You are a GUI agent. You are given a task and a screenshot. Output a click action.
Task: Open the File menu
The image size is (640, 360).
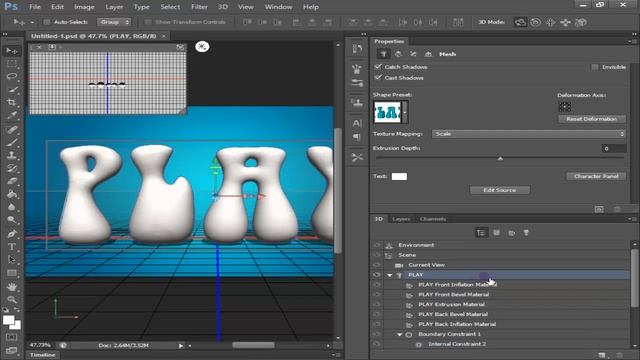(35, 7)
